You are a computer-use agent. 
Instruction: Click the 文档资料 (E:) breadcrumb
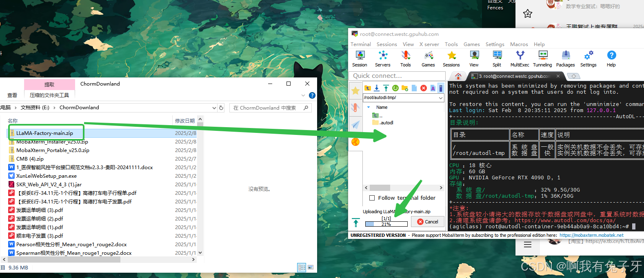tap(35, 108)
